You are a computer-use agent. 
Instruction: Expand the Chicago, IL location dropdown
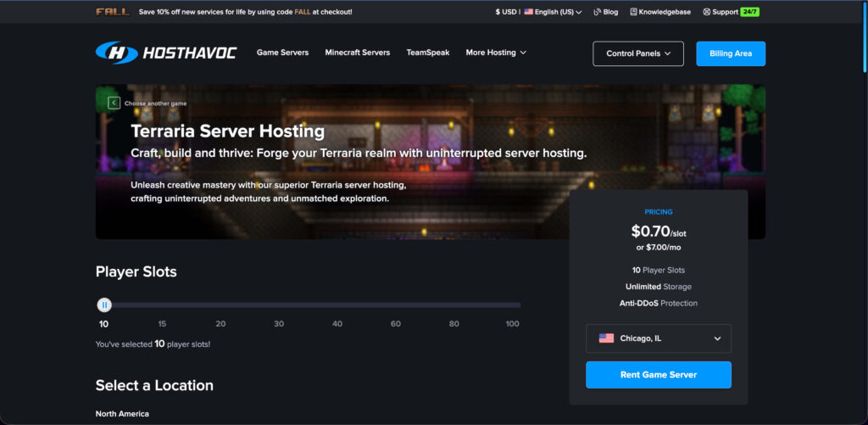(x=717, y=338)
